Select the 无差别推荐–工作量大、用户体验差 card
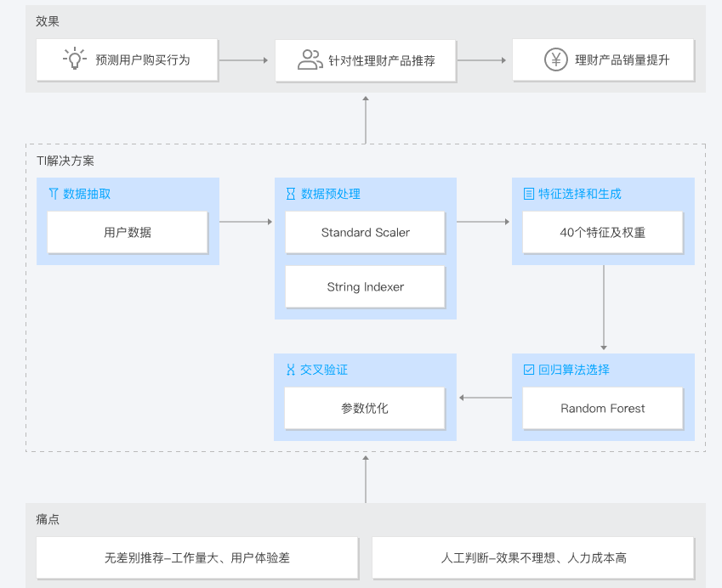Screen dimensions: 722x588 (197, 557)
